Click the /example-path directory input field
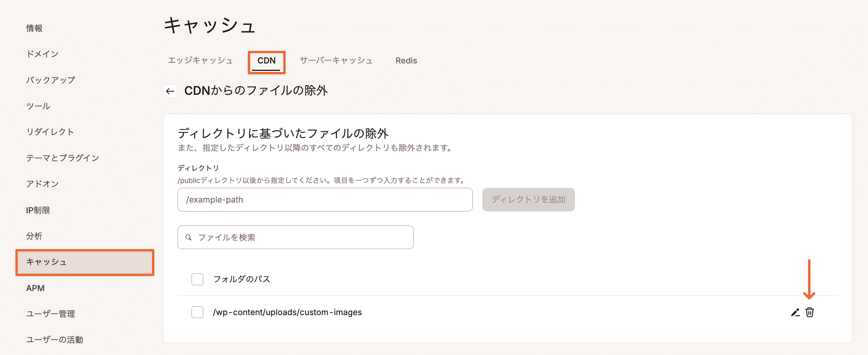The height and width of the screenshot is (355, 868). pos(325,200)
